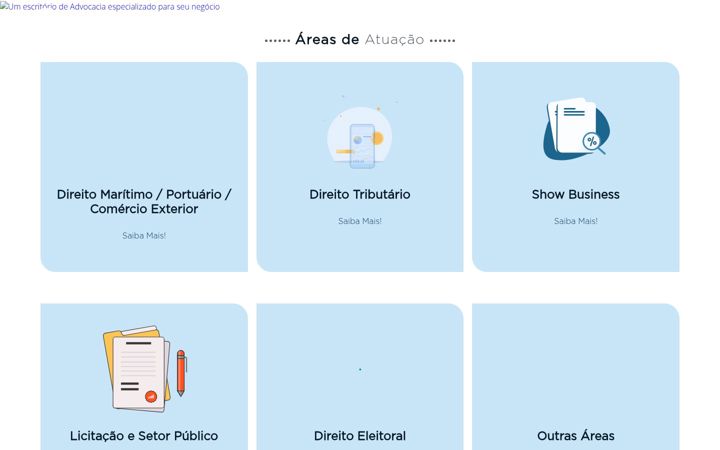Click the Show Business documents percent icon
The width and height of the screenshot is (720, 450).
[577, 129]
